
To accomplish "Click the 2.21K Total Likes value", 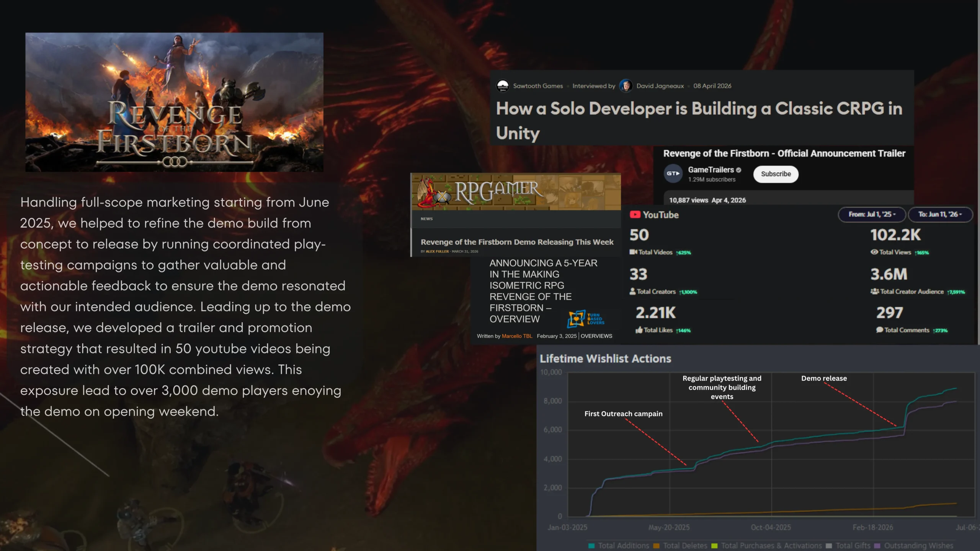I will [x=655, y=313].
